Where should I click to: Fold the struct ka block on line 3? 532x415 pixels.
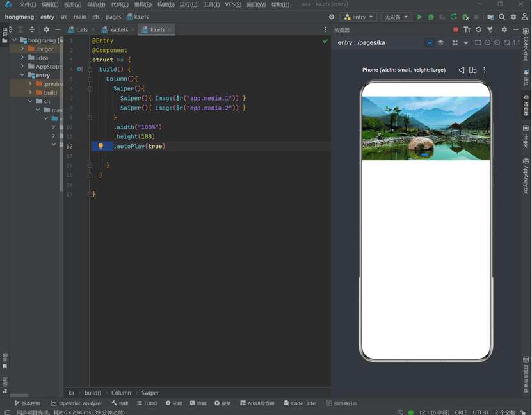coord(90,60)
